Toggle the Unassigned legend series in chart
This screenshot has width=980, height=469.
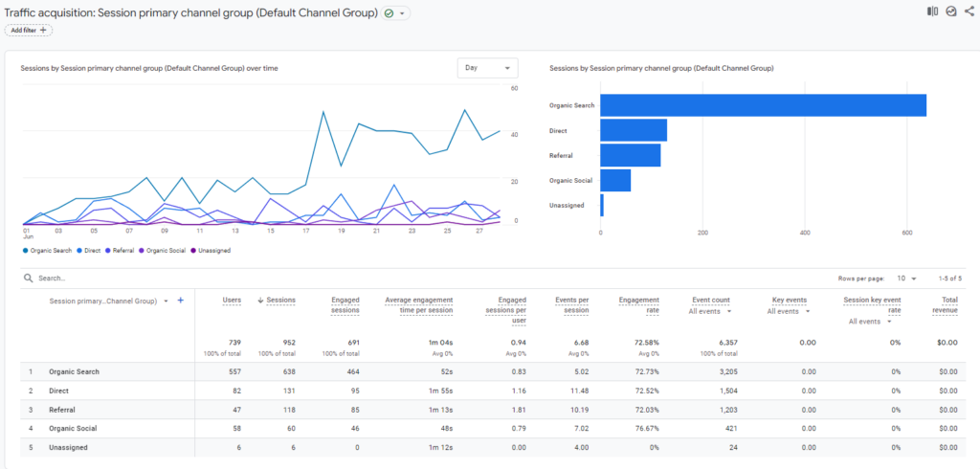click(x=211, y=250)
